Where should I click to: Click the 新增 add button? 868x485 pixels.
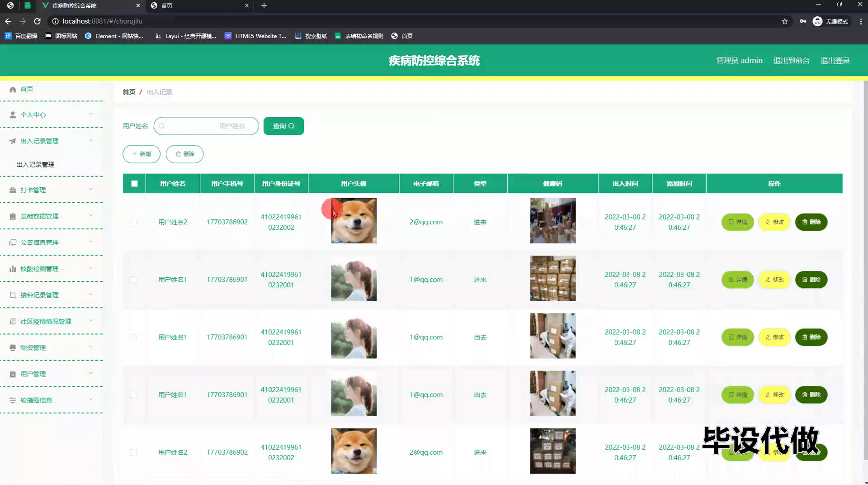pyautogui.click(x=142, y=154)
